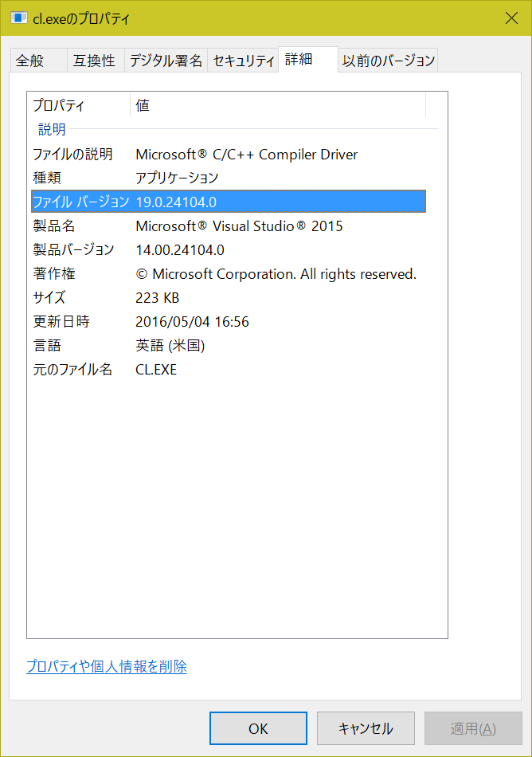This screenshot has height=757, width=532.
Task: Click the 値 column header
Action: pos(278,105)
